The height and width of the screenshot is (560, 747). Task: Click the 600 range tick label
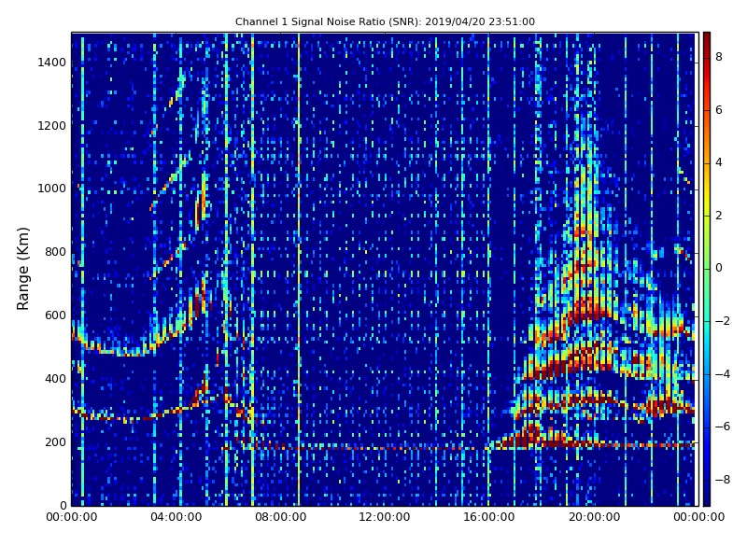[55, 315]
